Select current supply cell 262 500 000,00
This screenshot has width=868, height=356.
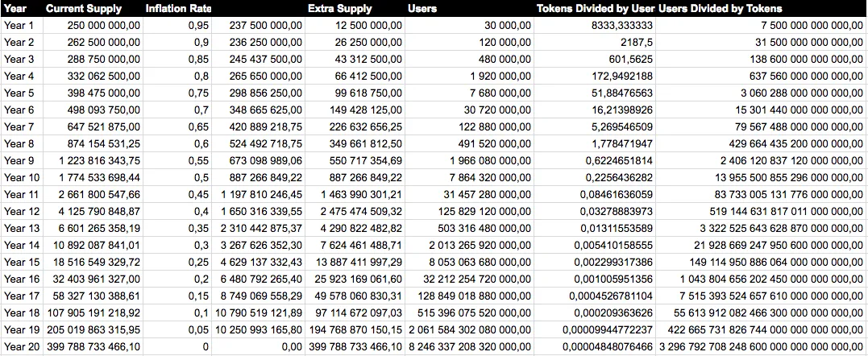93,42
